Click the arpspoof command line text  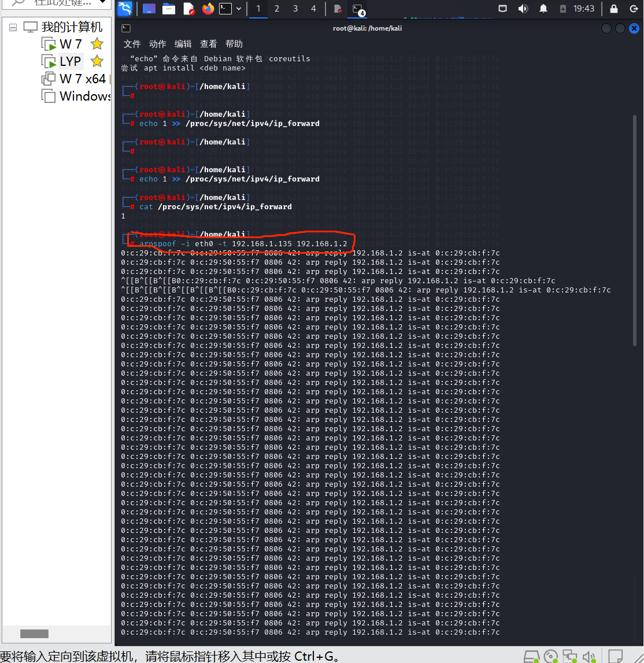pyautogui.click(x=243, y=244)
